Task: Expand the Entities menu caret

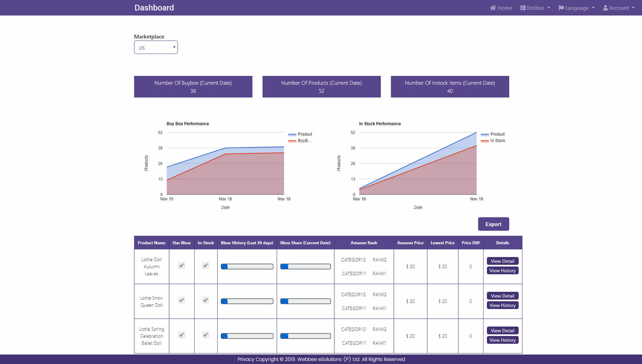Action: 548,8
